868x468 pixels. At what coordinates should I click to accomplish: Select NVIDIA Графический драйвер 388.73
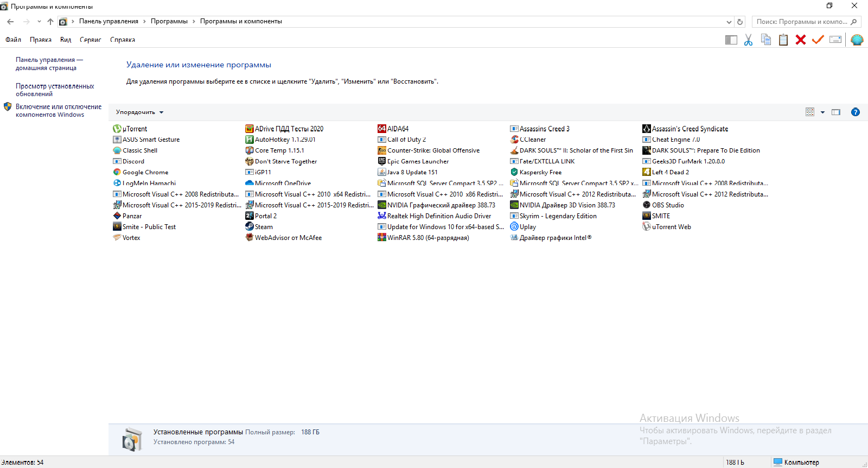click(x=437, y=205)
